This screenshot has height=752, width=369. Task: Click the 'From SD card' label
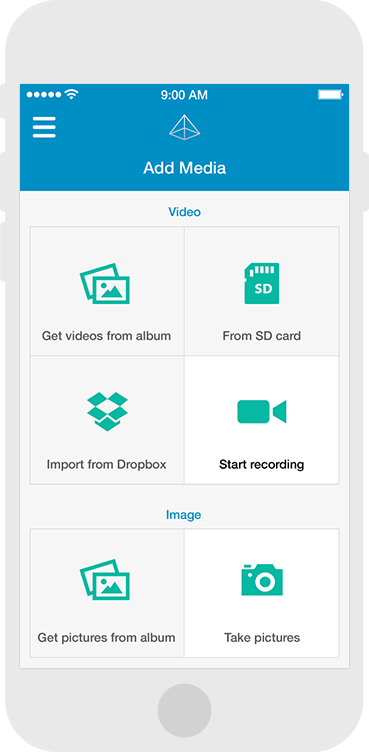click(x=262, y=336)
